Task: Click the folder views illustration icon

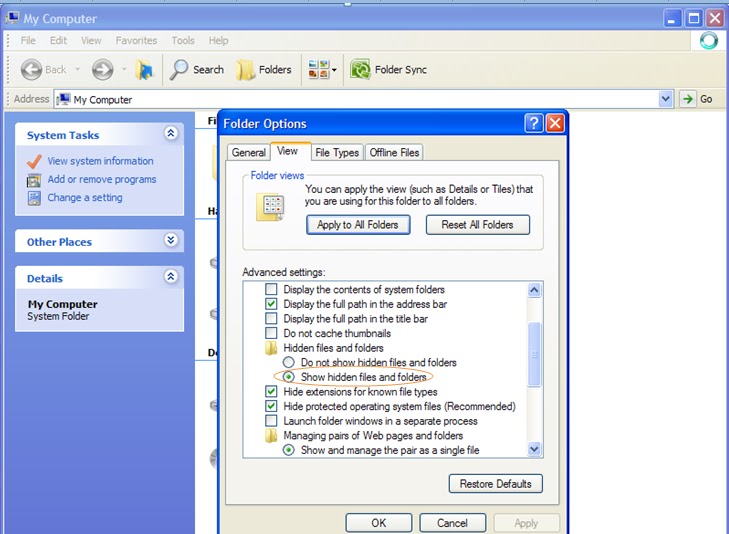Action: coord(270,207)
